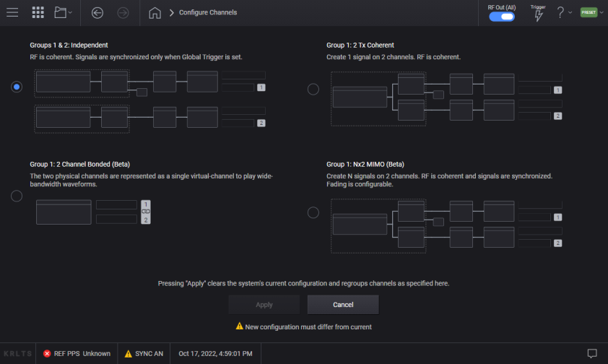This screenshot has height=364, width=608.
Task: Click the New configuration must differ message
Action: click(308, 326)
